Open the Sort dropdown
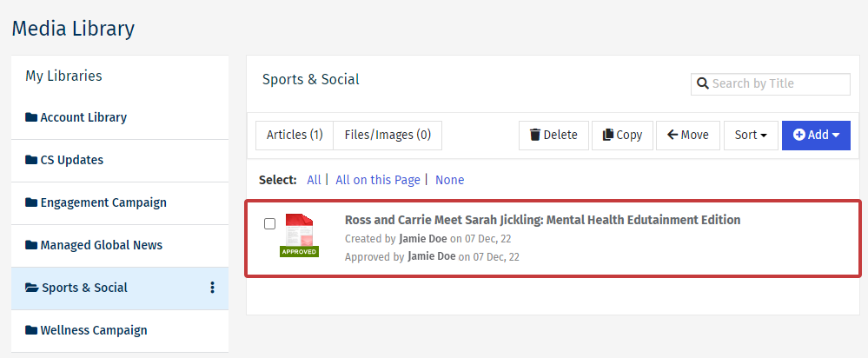868x358 pixels. [751, 135]
